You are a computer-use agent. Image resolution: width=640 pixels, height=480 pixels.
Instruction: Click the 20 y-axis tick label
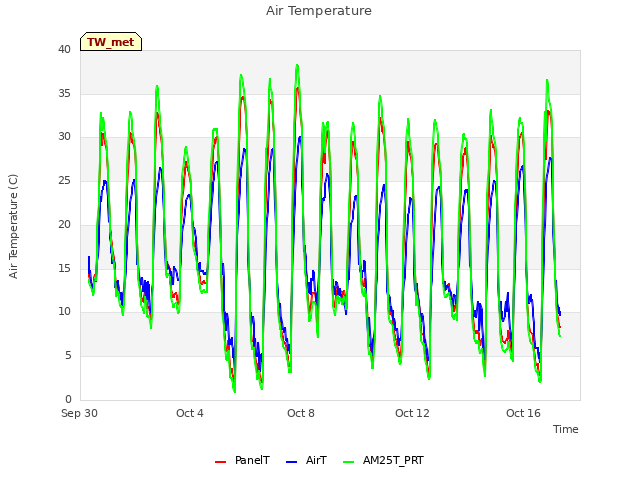pos(64,224)
